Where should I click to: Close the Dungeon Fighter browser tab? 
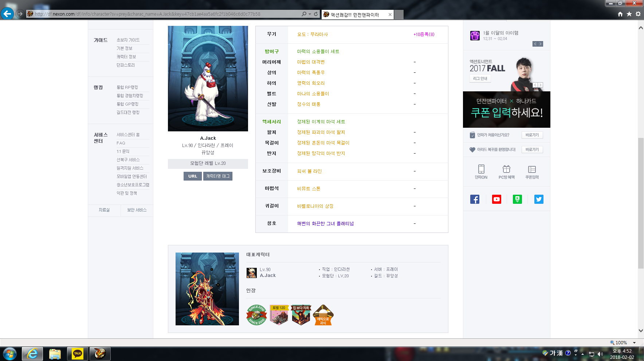tap(390, 15)
